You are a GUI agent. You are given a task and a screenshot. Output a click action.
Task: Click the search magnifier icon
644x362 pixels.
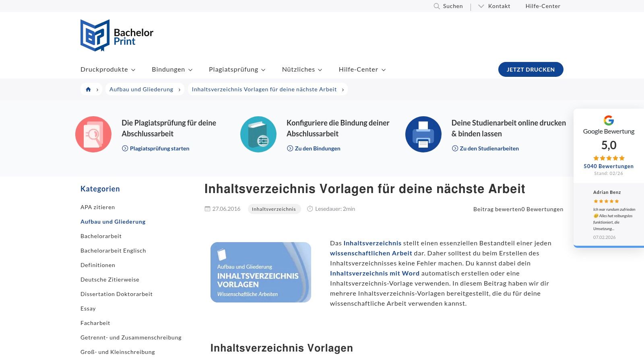coord(436,6)
